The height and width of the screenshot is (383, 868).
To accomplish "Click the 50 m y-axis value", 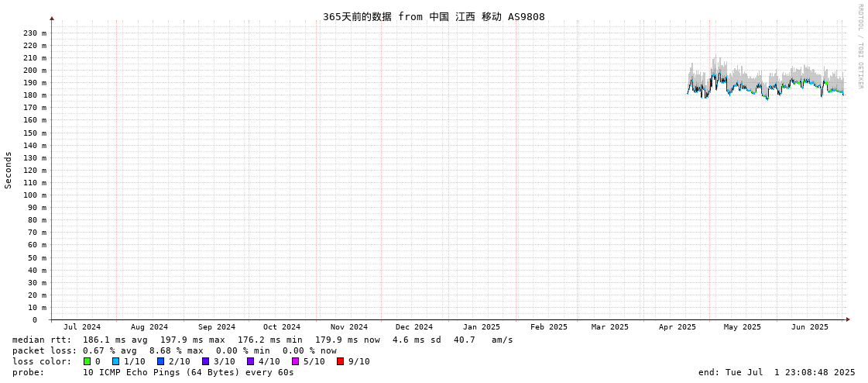I will pyautogui.click(x=37, y=257).
